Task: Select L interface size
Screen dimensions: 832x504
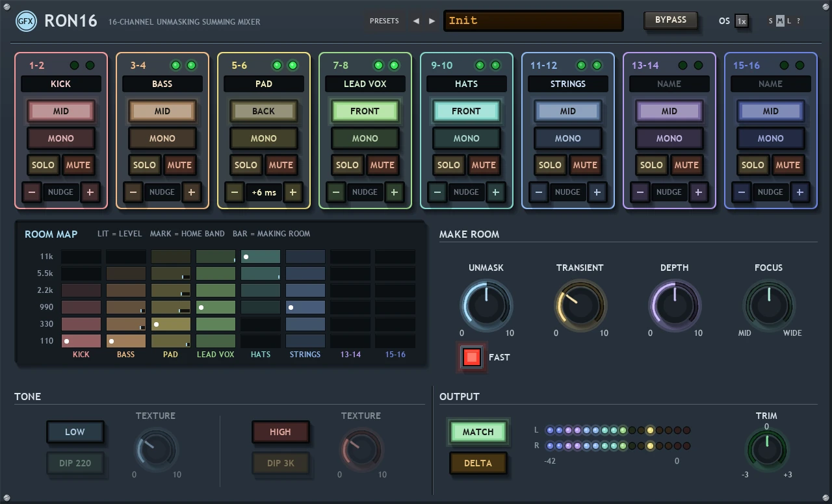Action: [x=789, y=21]
